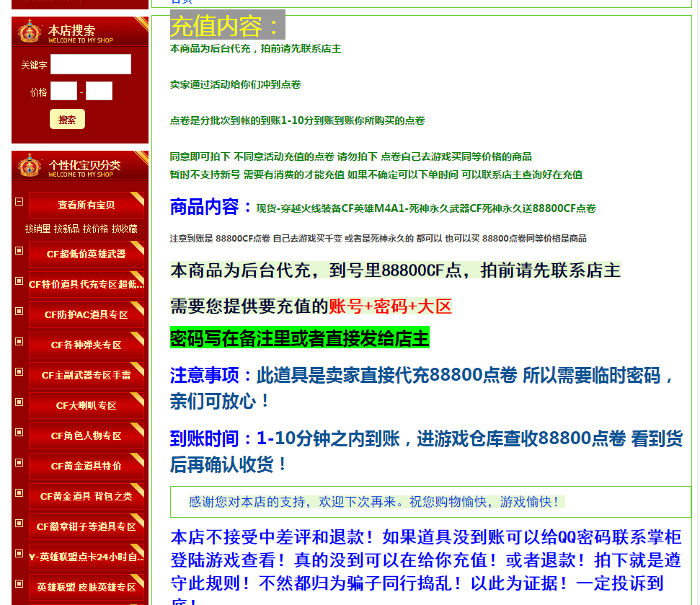This screenshot has height=605, width=700.
Task: Open CF特价道具代充专区 category
Action: tap(87, 284)
